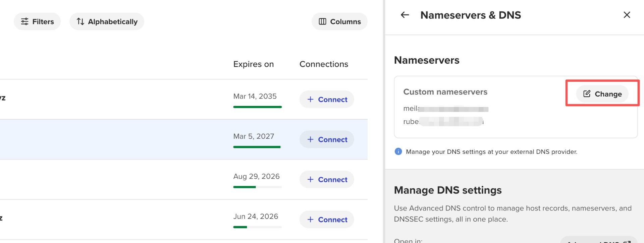Hit Connect in the Jun 24, 2026 row
This screenshot has width=644, height=243.
point(327,220)
